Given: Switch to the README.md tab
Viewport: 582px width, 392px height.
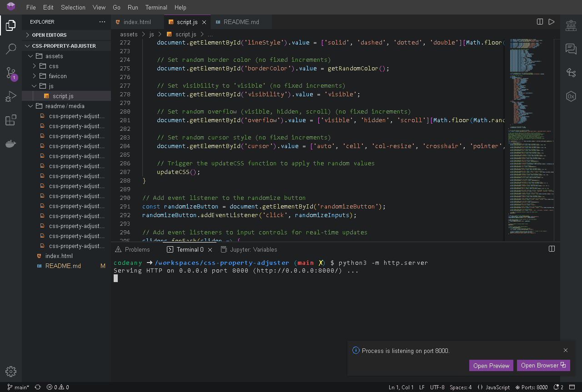Looking at the screenshot, I should (x=241, y=21).
